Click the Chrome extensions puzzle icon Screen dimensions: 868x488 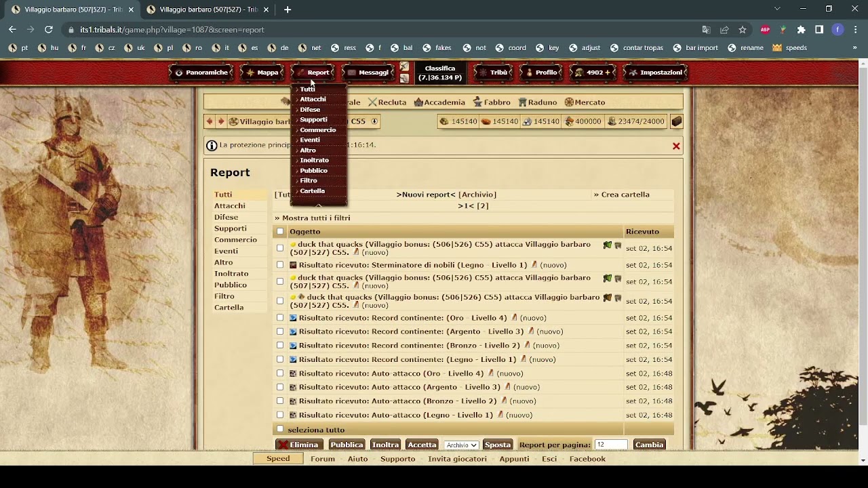tap(801, 30)
